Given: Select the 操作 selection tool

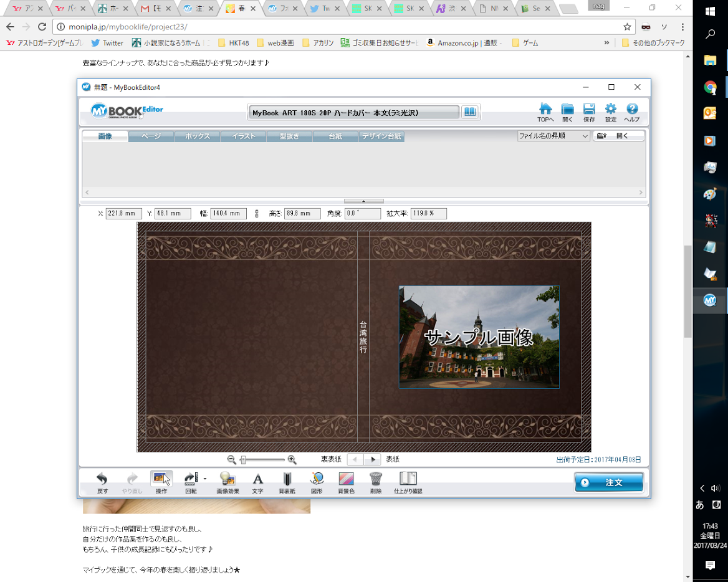Looking at the screenshot, I should tap(161, 479).
